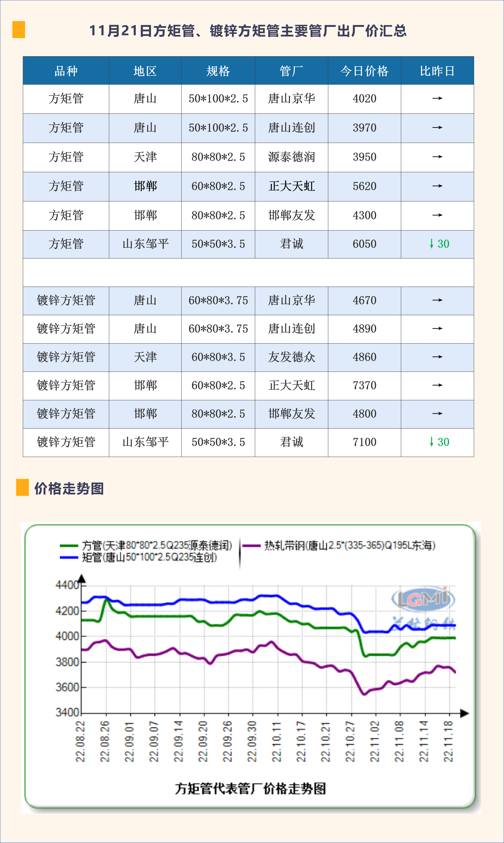
Task: Click the orange square beside 价格走势图 heading
Action: tap(22, 487)
